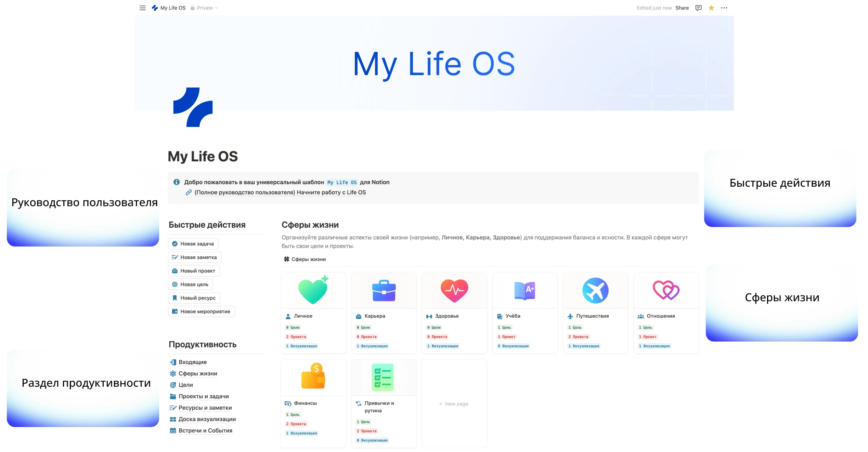Open the Входящие page link
Screen dimensions: 868x452
click(192, 362)
